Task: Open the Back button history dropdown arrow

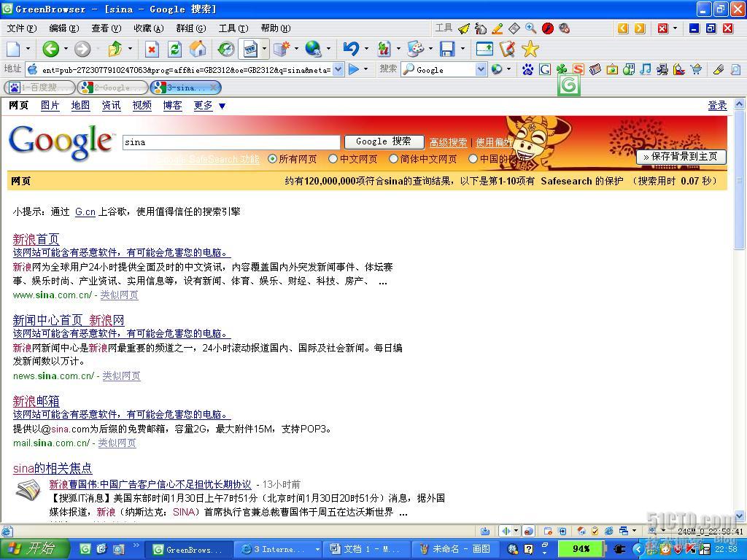Action: (66, 49)
